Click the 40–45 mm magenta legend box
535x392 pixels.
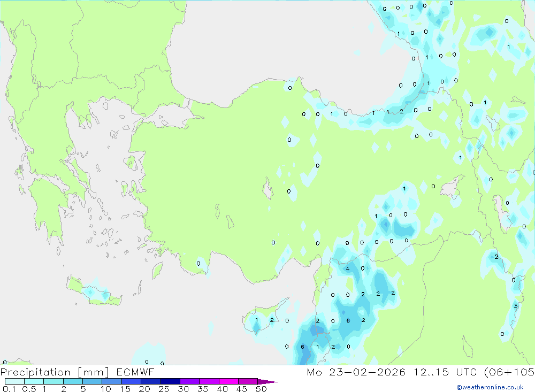(228, 381)
